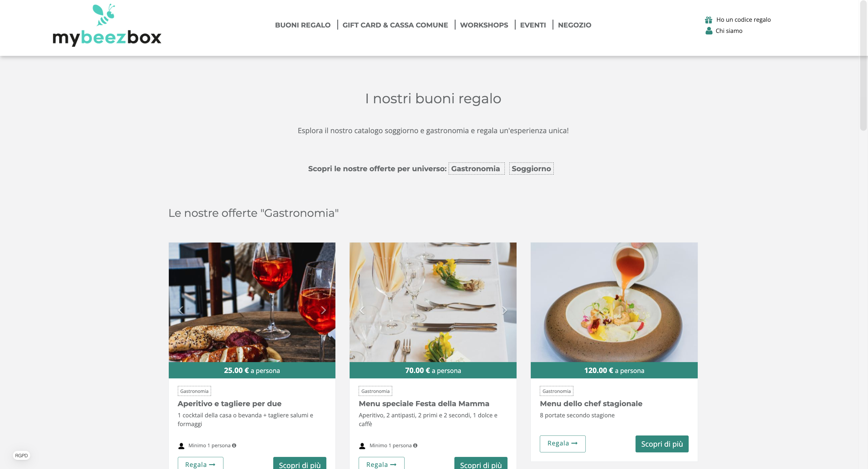
Task: Filter offers by Soggiorno universe
Action: 531,169
